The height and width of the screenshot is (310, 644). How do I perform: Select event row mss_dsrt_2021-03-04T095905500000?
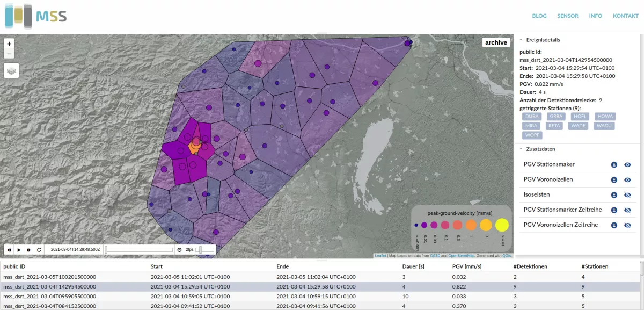coord(49,296)
